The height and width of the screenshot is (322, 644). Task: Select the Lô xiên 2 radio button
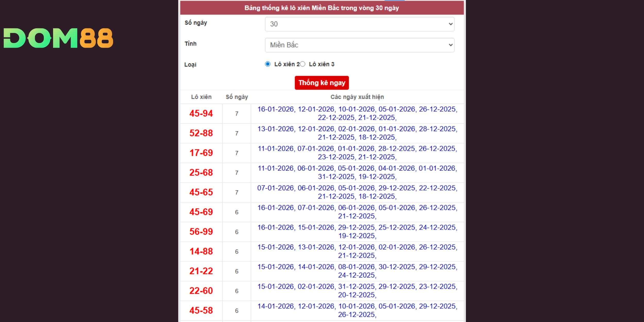tap(268, 64)
